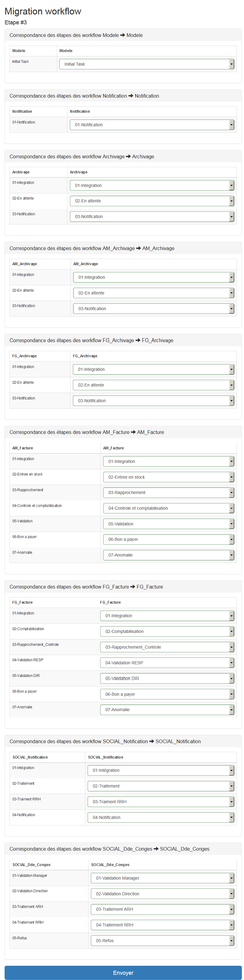Expand AM_Facture 02-Entree en stock dropdown
Viewport: 244px width, 980px height.
(169, 477)
